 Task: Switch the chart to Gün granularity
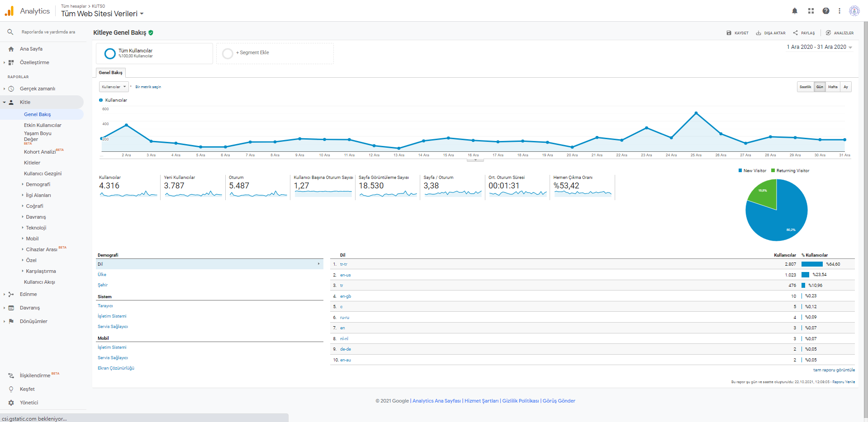[820, 87]
